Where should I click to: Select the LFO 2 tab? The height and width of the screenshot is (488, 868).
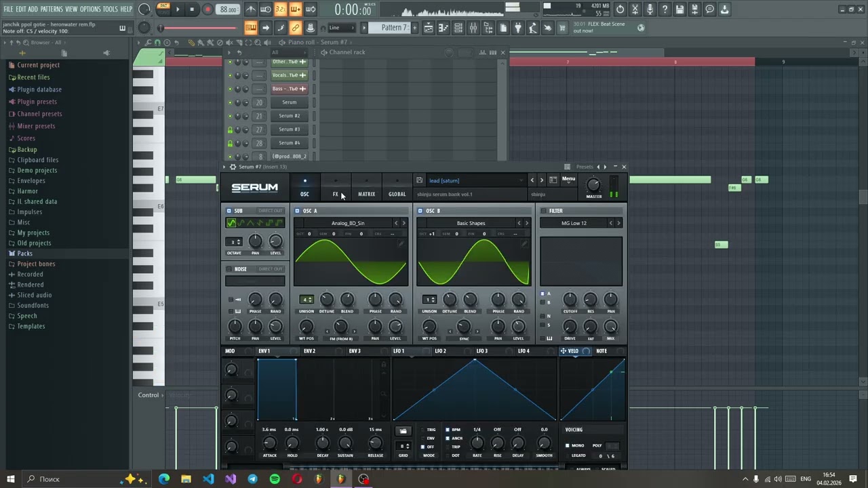(441, 351)
